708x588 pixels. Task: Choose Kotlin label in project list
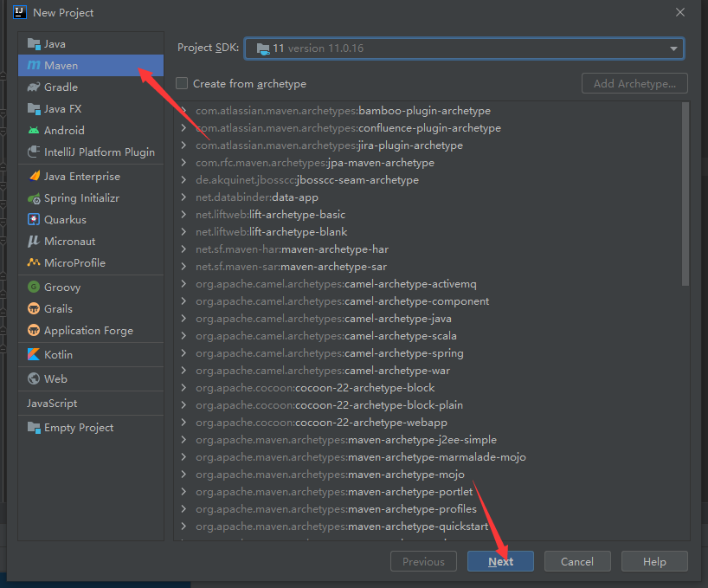pos(58,354)
